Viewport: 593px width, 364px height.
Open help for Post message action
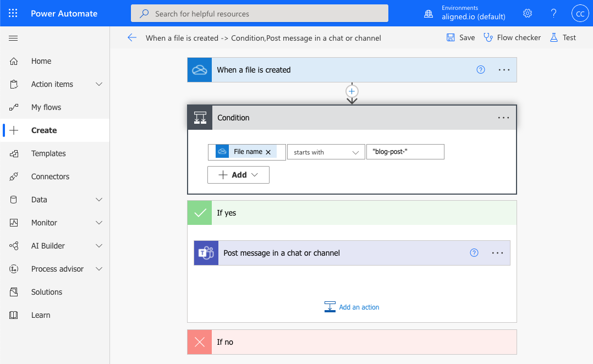click(x=474, y=253)
